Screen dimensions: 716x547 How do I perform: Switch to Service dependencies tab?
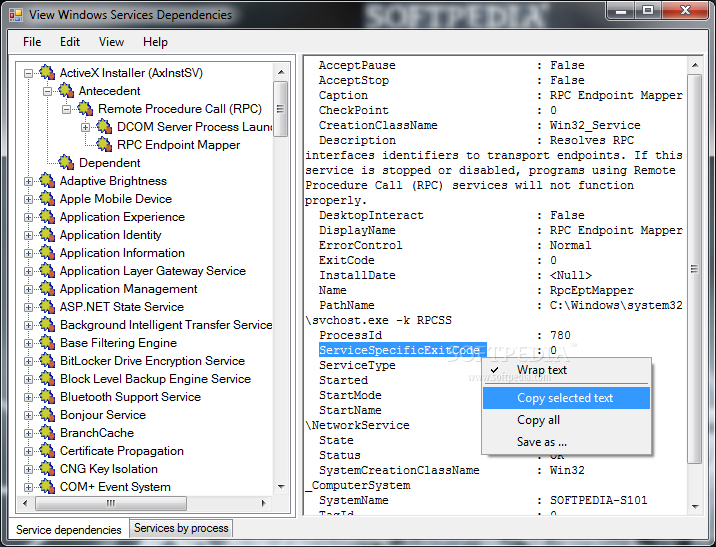(x=69, y=530)
